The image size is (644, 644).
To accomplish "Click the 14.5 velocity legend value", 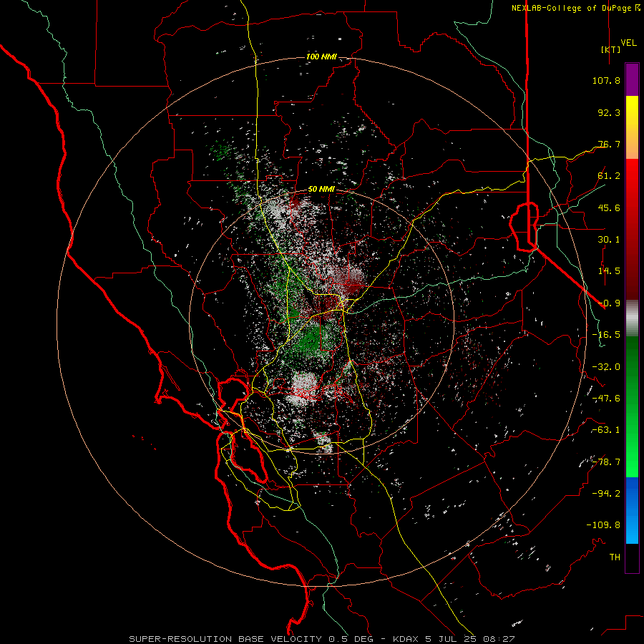I will (609, 271).
